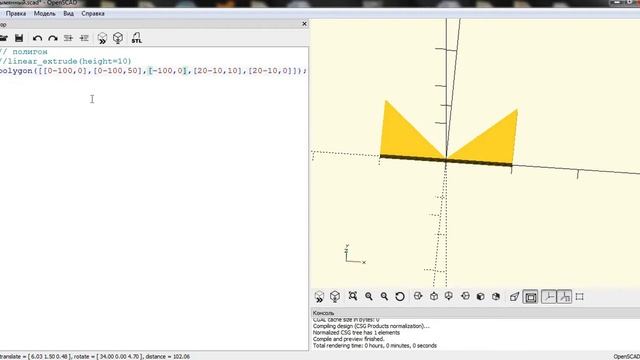Toggle the Show Axes button
This screenshot has width=640, height=360.
[549, 297]
